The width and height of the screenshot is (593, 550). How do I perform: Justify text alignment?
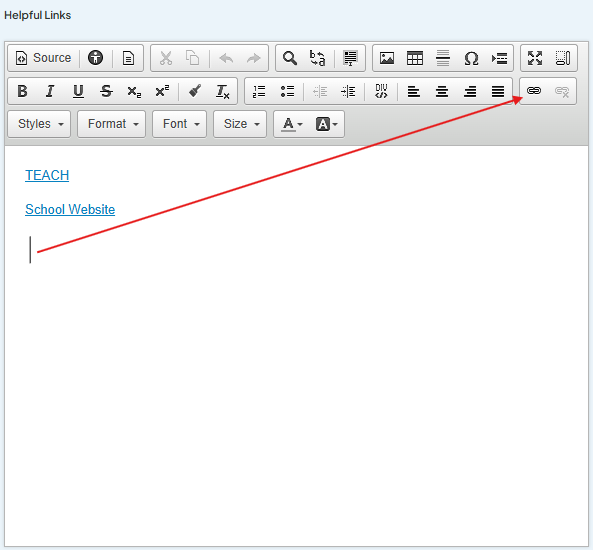coord(498,91)
